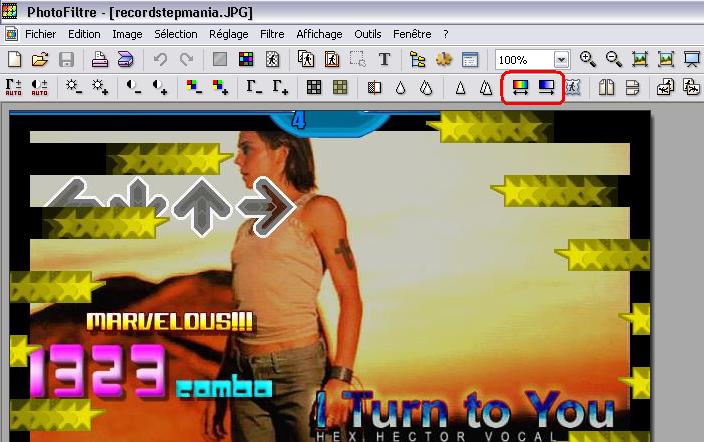704x442 pixels.
Task: Apply blur double droplet icon
Action: pyautogui.click(x=426, y=87)
